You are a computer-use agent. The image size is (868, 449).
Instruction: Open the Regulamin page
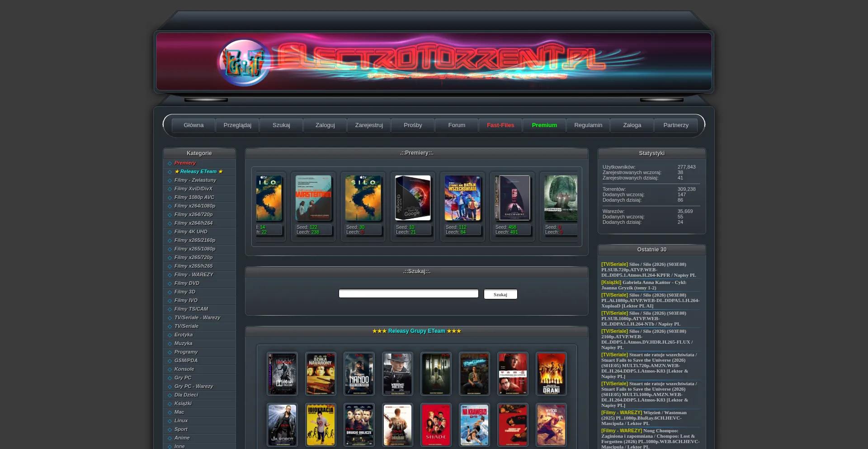tap(588, 125)
